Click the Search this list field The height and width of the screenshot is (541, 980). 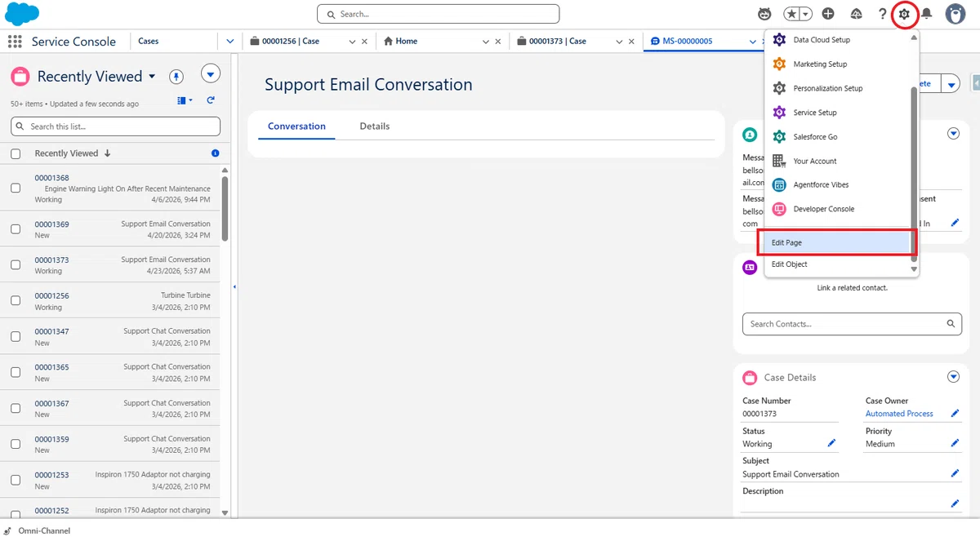click(x=115, y=126)
